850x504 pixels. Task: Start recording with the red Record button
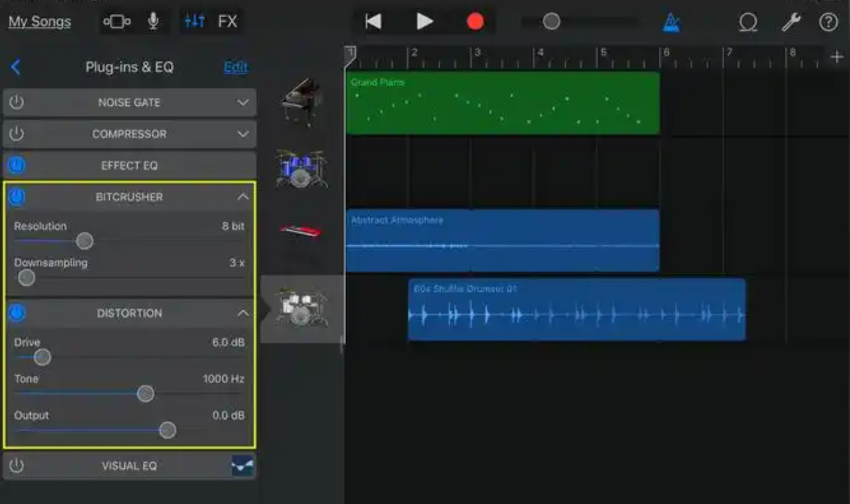point(475,22)
